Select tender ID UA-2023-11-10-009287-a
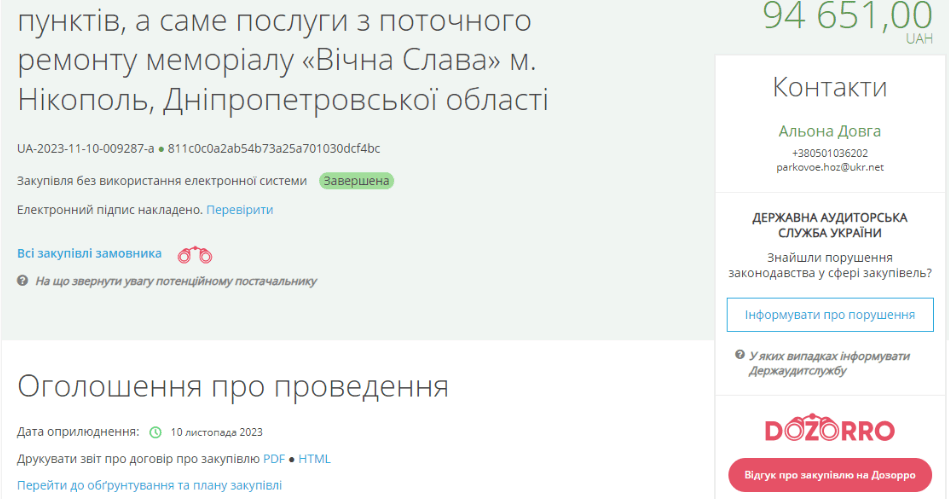Screen dimensions: 949x499 (86, 149)
